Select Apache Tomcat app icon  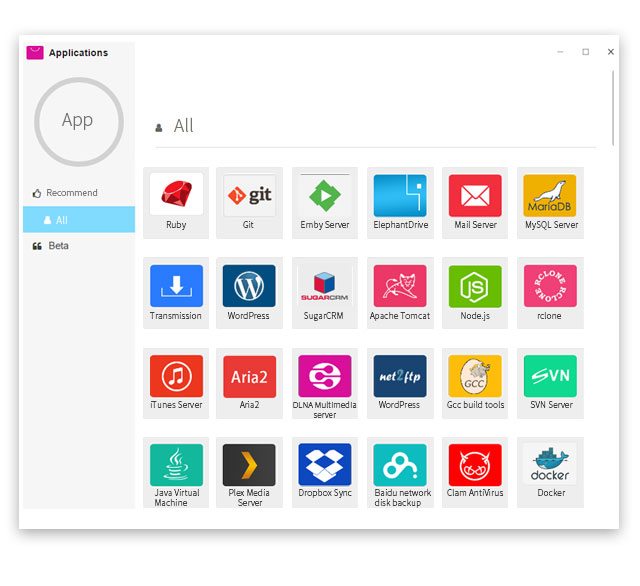(x=400, y=286)
